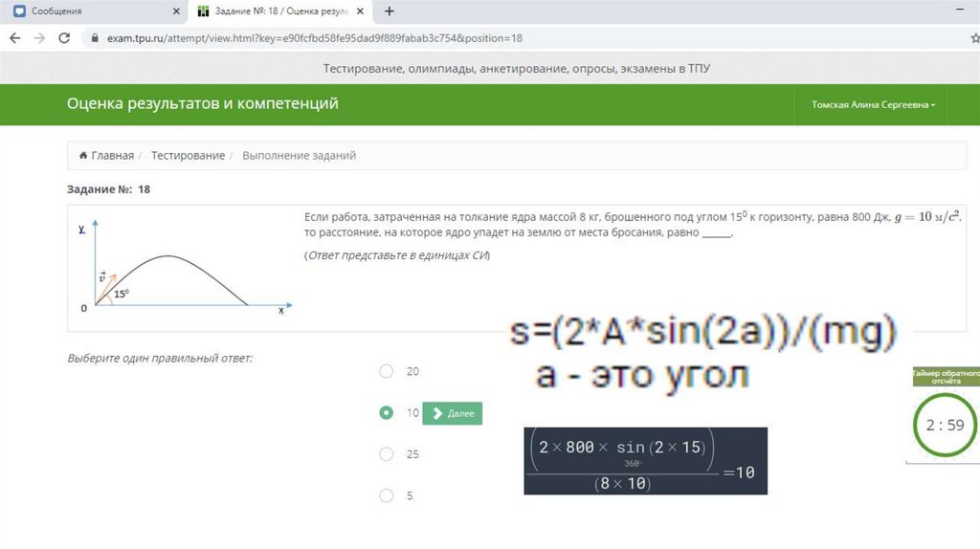Bookmark the page with the star icon

tap(975, 38)
